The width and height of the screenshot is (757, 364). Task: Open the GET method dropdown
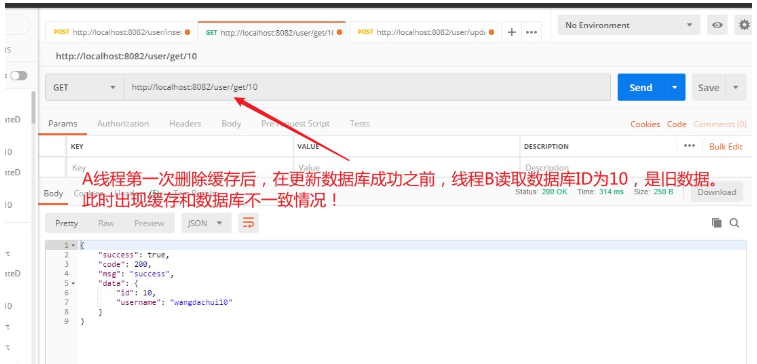pos(84,87)
